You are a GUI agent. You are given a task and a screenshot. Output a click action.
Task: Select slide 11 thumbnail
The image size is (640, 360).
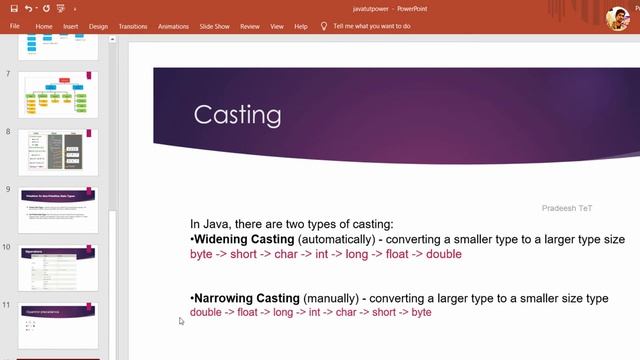[58, 325]
